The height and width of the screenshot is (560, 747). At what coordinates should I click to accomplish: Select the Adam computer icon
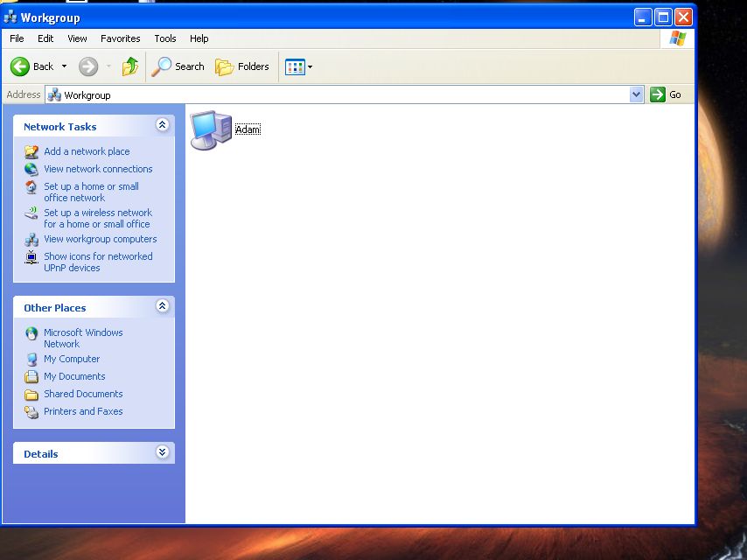pyautogui.click(x=211, y=129)
